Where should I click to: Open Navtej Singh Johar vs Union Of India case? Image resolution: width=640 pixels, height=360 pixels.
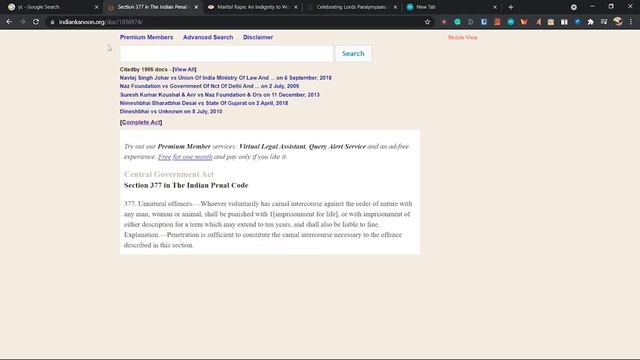[x=225, y=78]
